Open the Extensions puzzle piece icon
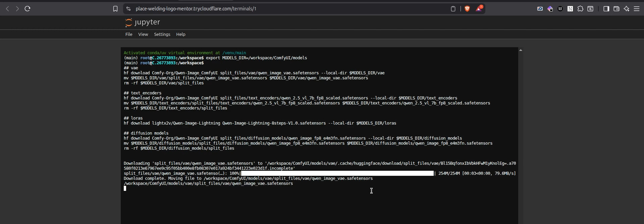Screen dimensions: 644x224 click(580, 9)
